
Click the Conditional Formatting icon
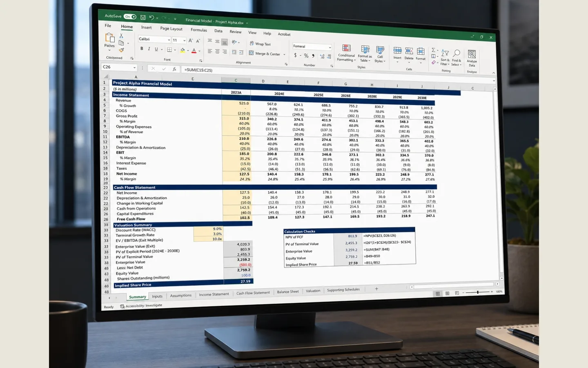point(346,48)
